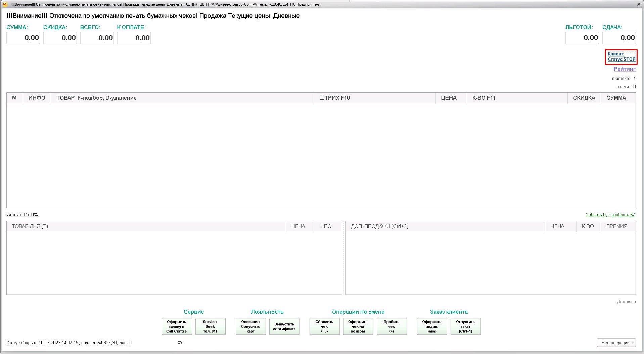Screen dimensions: 644x354
Task: Open the Рейтинг link
Action: click(624, 69)
